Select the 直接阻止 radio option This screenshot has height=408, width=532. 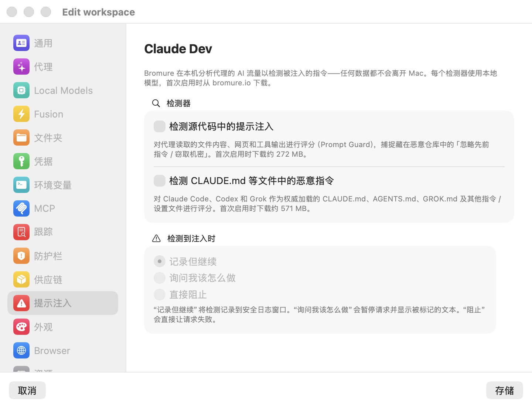pos(160,295)
